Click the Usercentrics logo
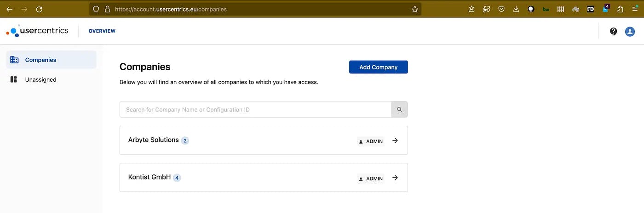Screen dimensions: 644x213 tap(38, 31)
